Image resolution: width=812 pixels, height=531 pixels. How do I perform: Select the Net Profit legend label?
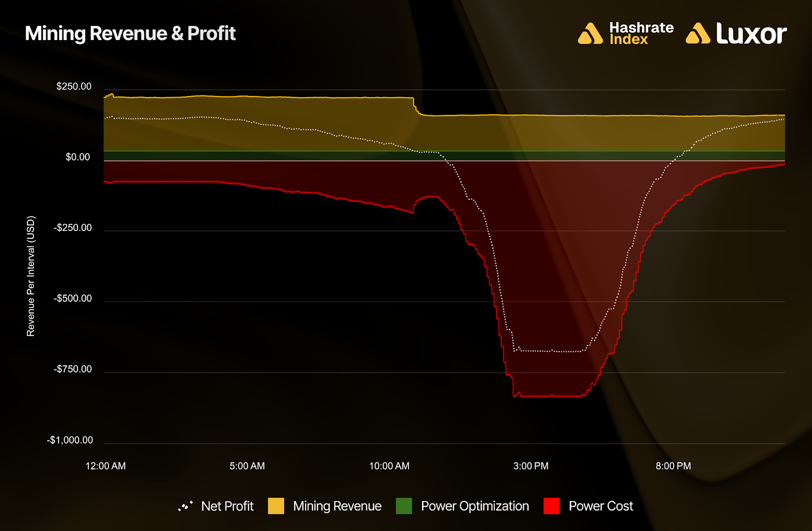coord(227,506)
